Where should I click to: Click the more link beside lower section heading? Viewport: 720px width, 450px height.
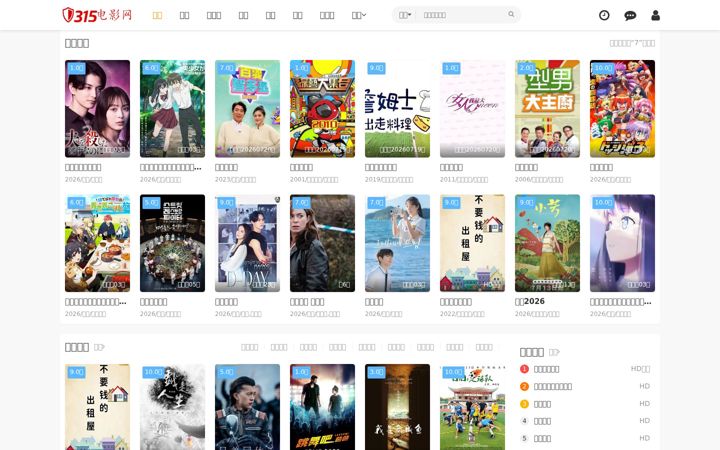(99, 347)
